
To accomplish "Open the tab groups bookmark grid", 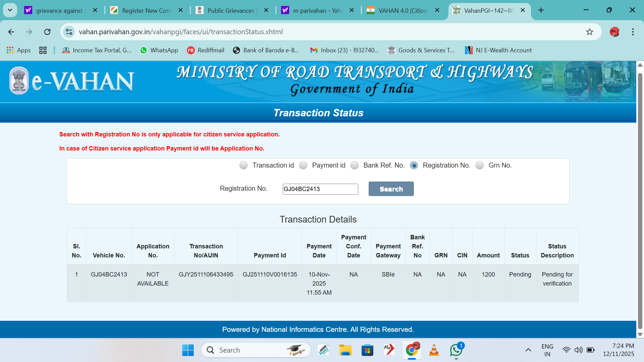I will coord(43,50).
